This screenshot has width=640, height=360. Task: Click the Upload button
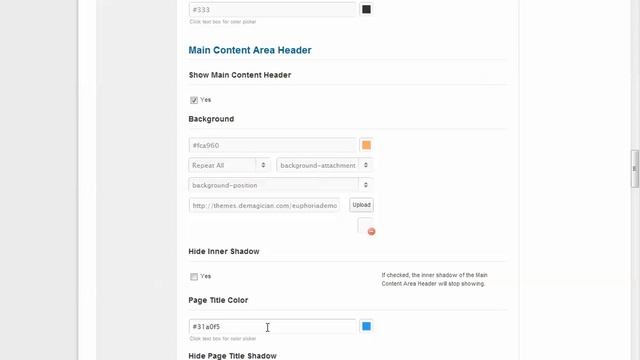coord(361,205)
